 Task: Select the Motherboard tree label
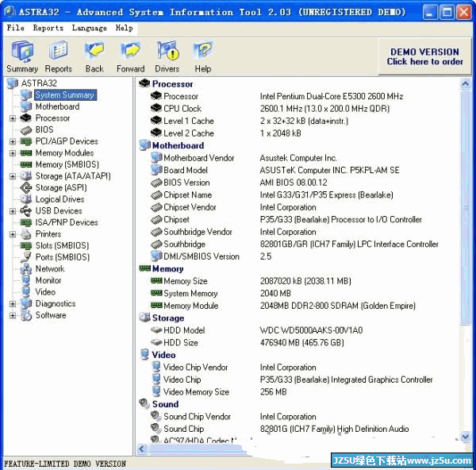57,106
